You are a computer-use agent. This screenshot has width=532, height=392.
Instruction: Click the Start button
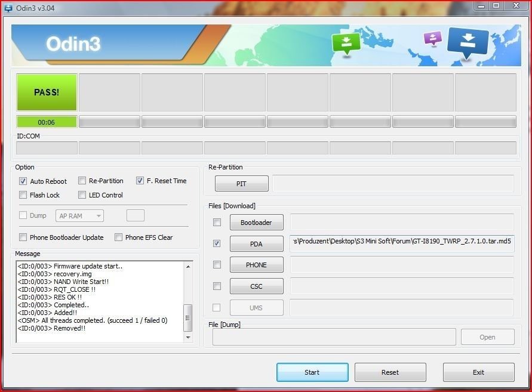pos(312,372)
